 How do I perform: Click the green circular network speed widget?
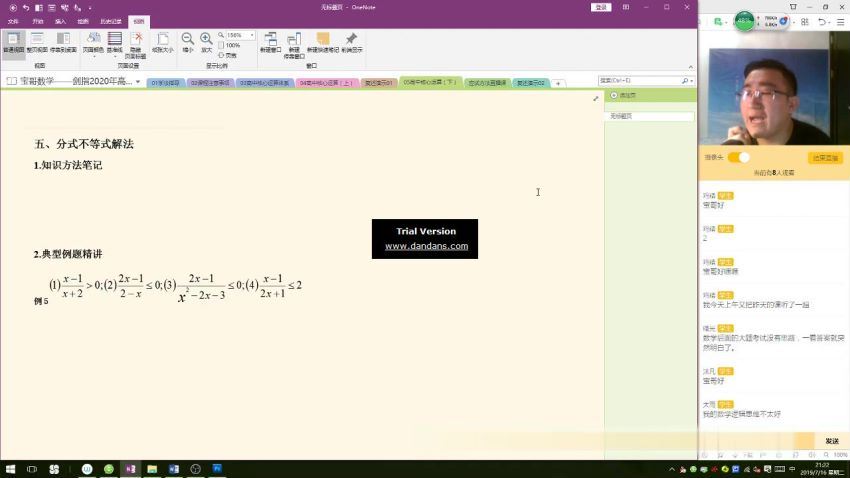pos(744,21)
